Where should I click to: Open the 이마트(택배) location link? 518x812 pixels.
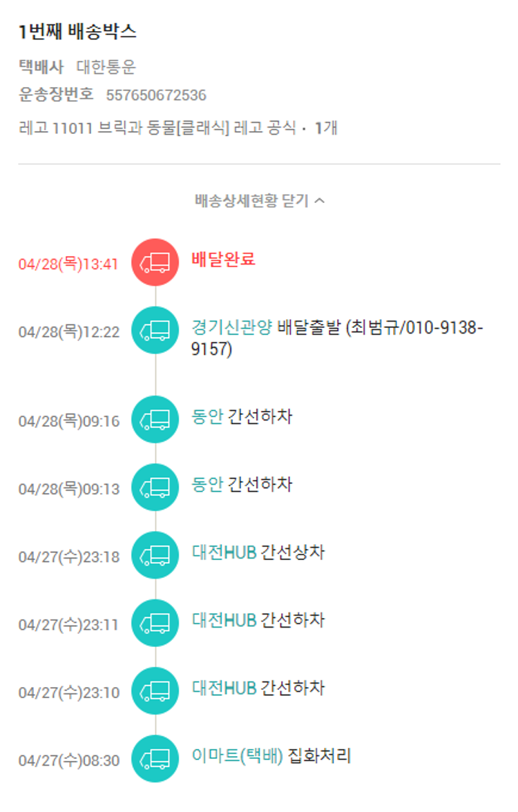[x=238, y=756]
